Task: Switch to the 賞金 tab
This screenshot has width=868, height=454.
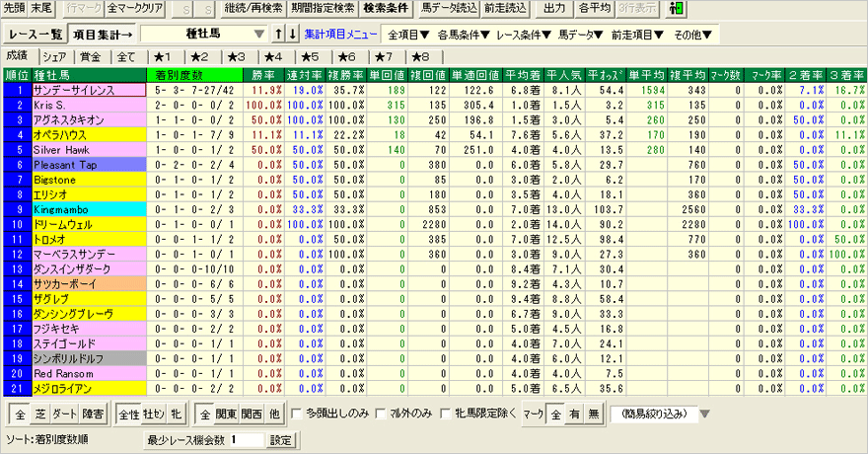Action: point(91,57)
